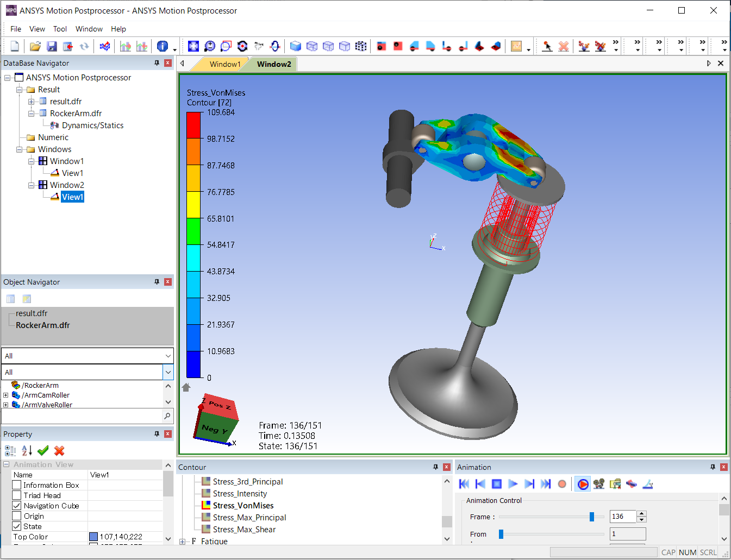The image size is (731, 560).
Task: Collapse the Window2 tree node
Action: tap(32, 185)
